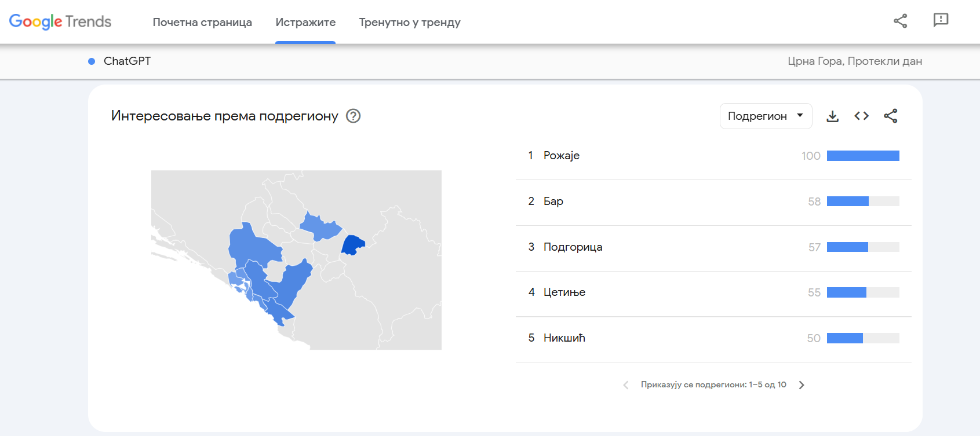Click the Подгорица interest bar at 57
Viewport: 980px width, 436px height.
pos(863,247)
